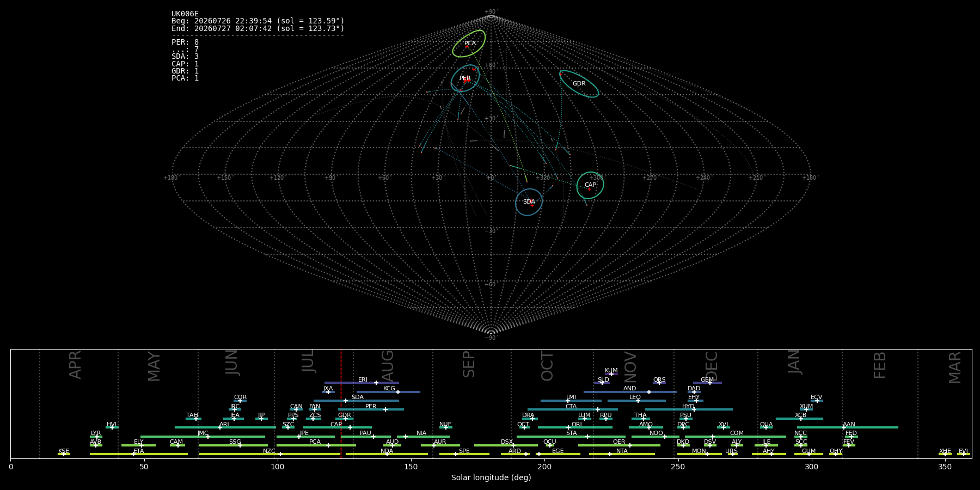The width and height of the screenshot is (980, 490).
Task: Click the '...: 7' sporadic count entry
Action: coord(185,50)
